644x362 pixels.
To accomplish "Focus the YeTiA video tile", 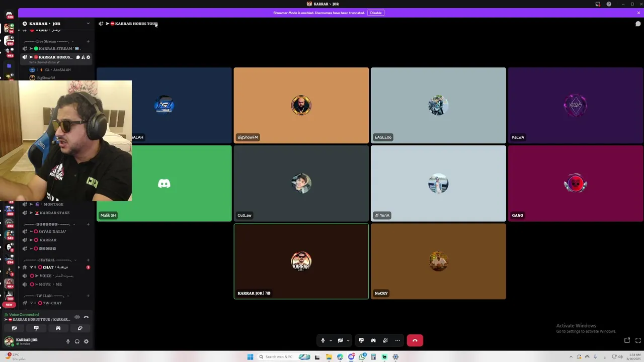I will pos(438,184).
